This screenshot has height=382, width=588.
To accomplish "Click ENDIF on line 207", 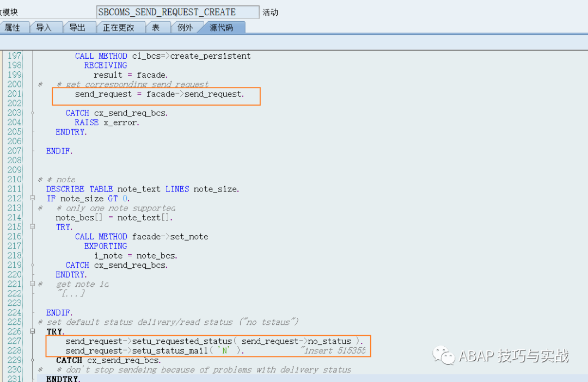I will (x=59, y=151).
